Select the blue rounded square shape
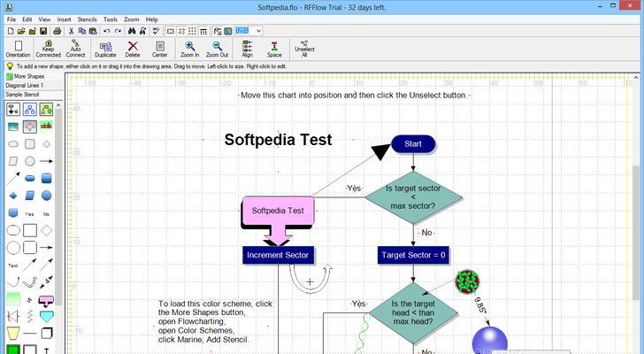 pyautogui.click(x=46, y=178)
